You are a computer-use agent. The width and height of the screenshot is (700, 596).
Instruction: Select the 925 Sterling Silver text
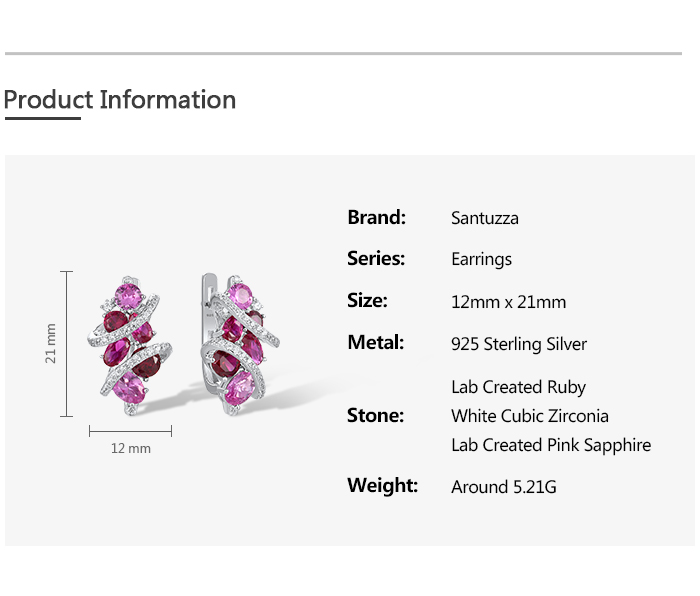[x=519, y=345]
